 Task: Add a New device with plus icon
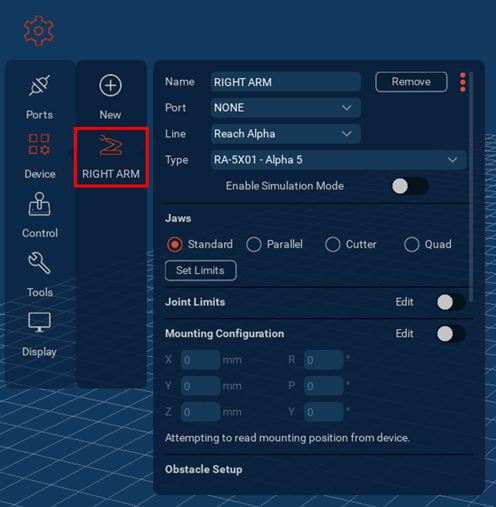click(x=110, y=86)
